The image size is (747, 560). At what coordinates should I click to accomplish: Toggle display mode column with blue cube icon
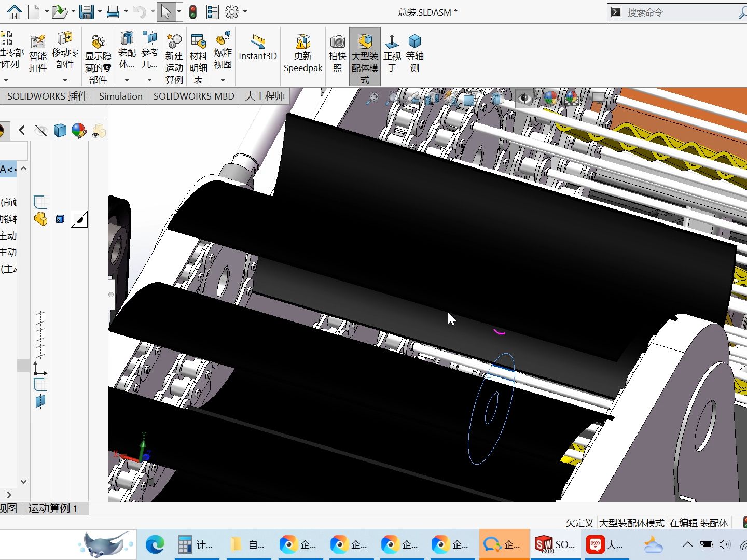pyautogui.click(x=60, y=131)
